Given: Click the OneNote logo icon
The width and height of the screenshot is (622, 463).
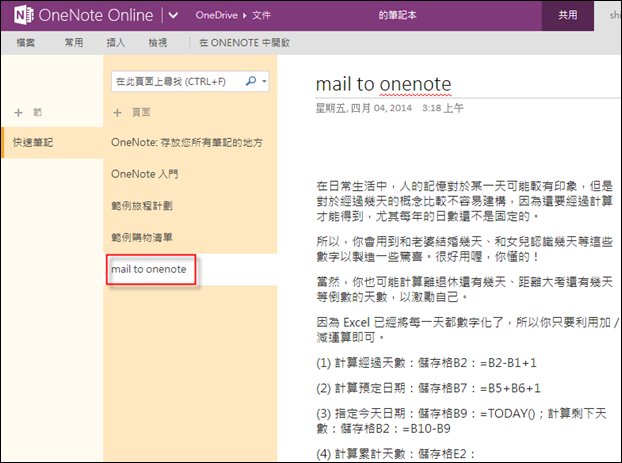Looking at the screenshot, I should [23, 15].
